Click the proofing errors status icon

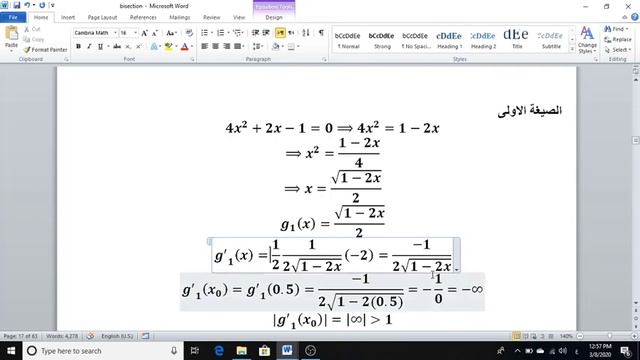(90, 336)
